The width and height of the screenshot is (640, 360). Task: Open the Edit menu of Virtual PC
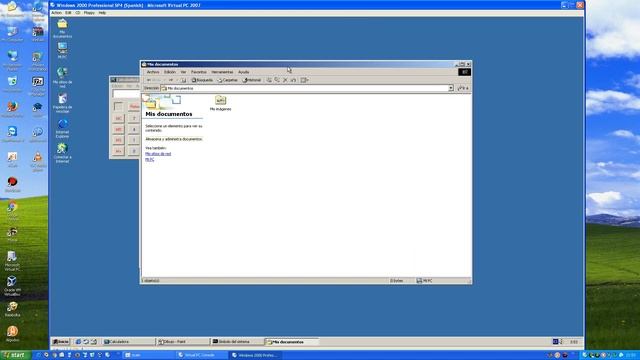tap(68, 13)
